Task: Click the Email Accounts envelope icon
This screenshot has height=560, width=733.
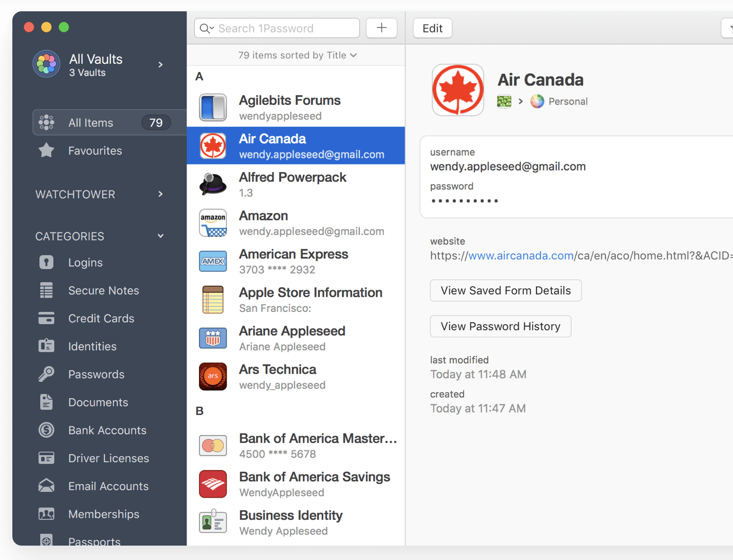Action: coord(46,486)
